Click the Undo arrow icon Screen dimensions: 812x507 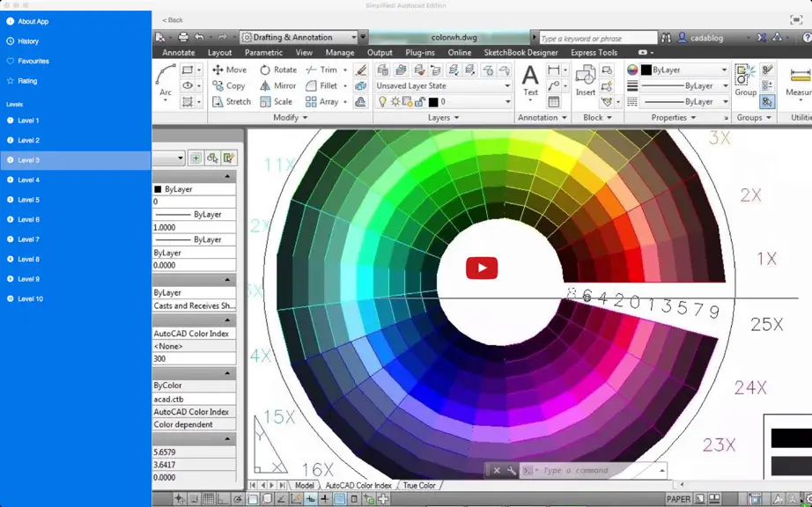[199, 37]
